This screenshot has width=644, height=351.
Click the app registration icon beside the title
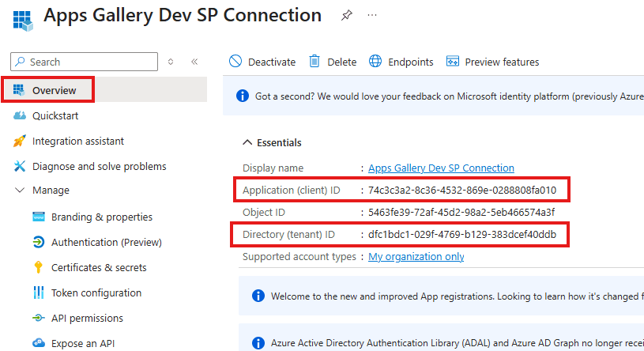click(23, 21)
